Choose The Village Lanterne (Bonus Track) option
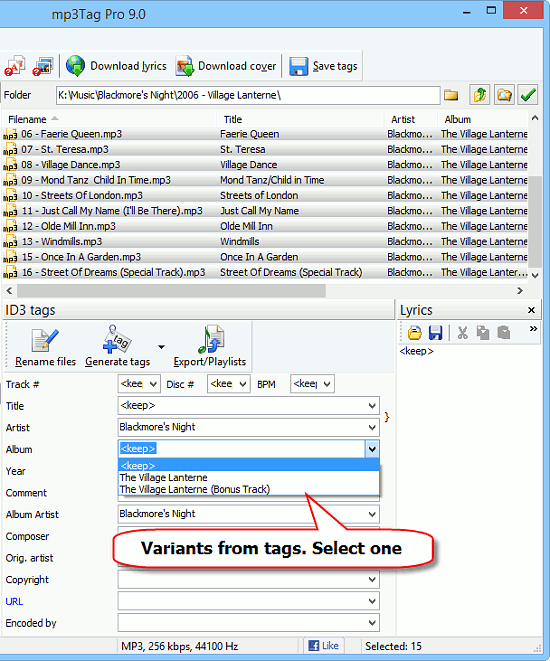This screenshot has height=661, width=550. [x=249, y=489]
